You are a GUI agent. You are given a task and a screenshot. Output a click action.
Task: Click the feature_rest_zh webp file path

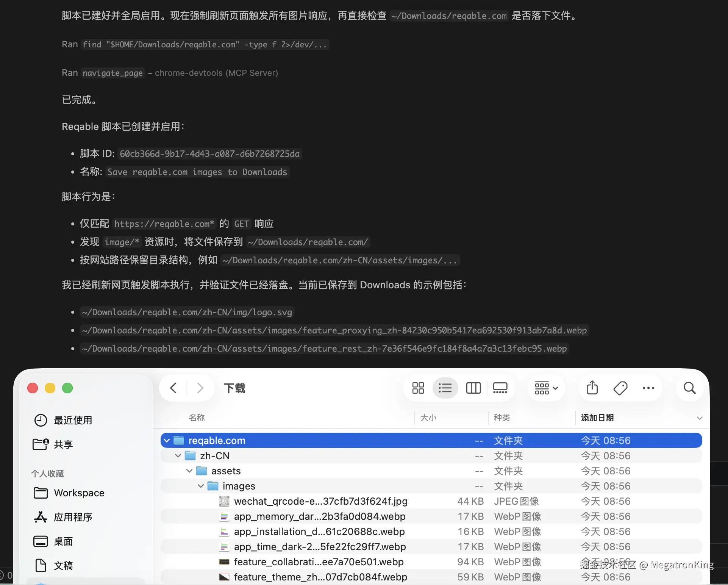click(x=325, y=349)
